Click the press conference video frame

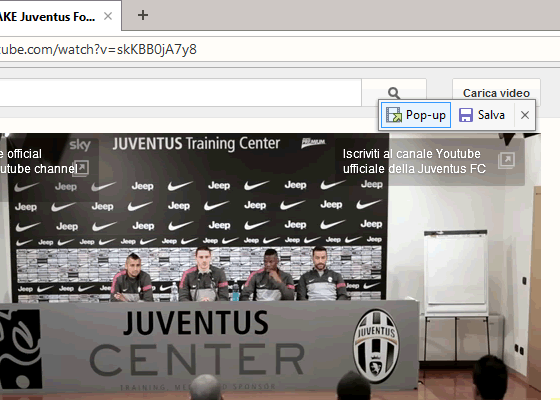(270, 266)
